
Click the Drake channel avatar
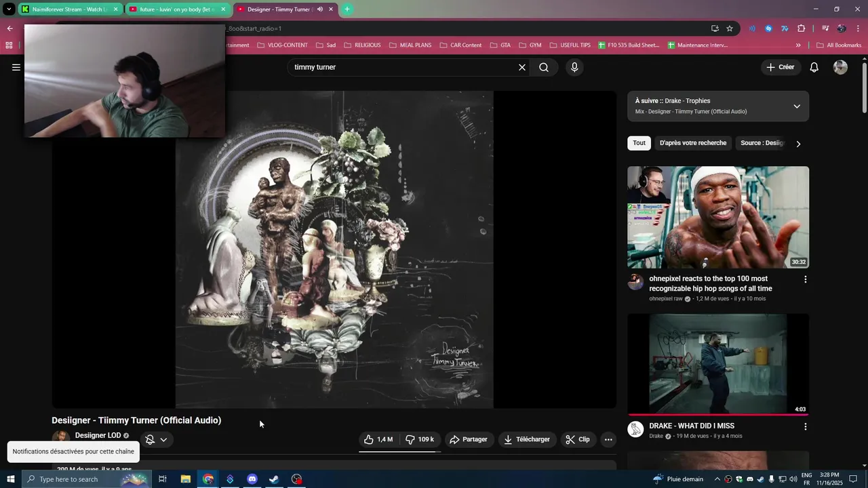(x=635, y=429)
